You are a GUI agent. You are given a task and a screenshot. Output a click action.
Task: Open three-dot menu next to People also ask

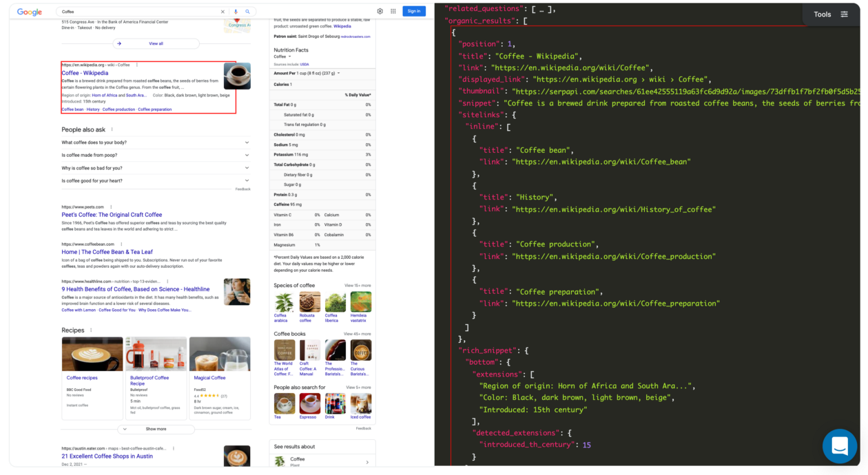pos(112,129)
